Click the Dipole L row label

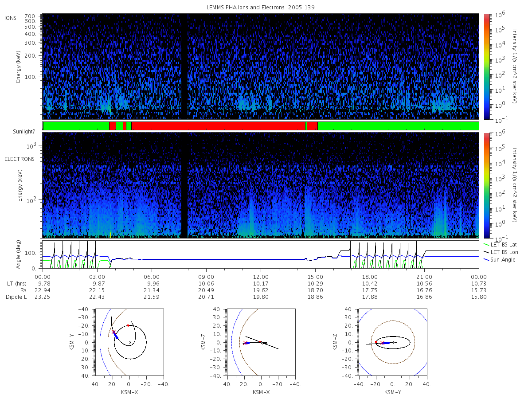(x=16, y=297)
